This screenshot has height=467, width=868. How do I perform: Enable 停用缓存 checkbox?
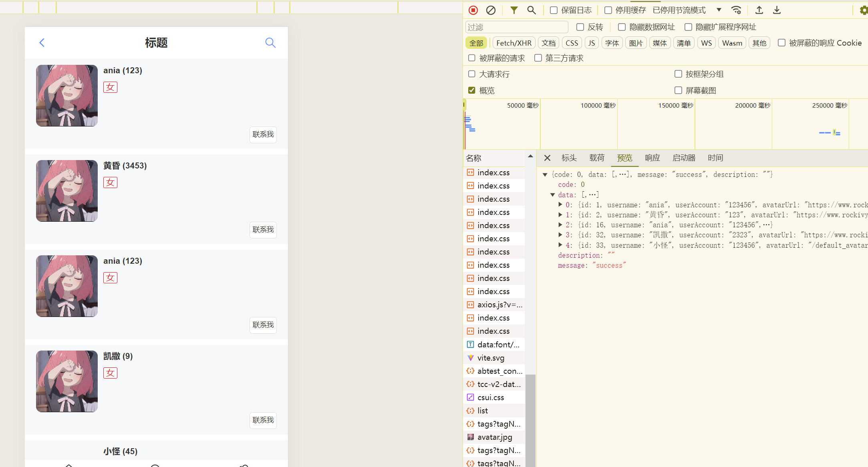click(608, 10)
